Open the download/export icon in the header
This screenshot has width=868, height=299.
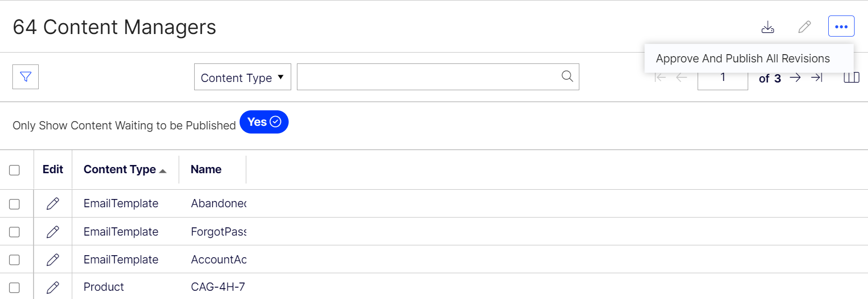coord(768,27)
